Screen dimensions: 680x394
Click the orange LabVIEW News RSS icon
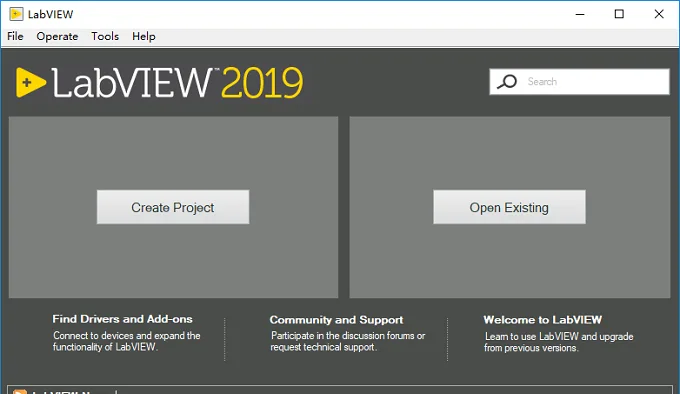pyautogui.click(x=20, y=391)
